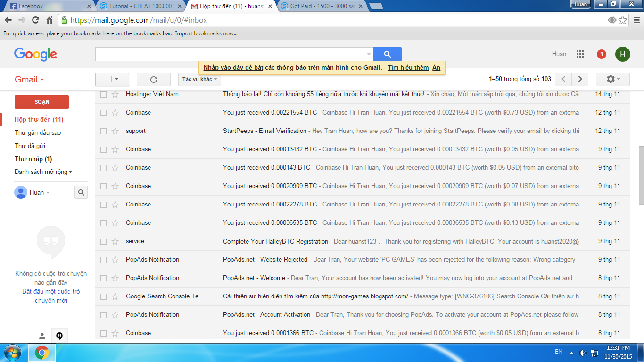The image size is (644, 362).
Task: Click the taskbar volume speaker icon
Action: [x=583, y=353]
